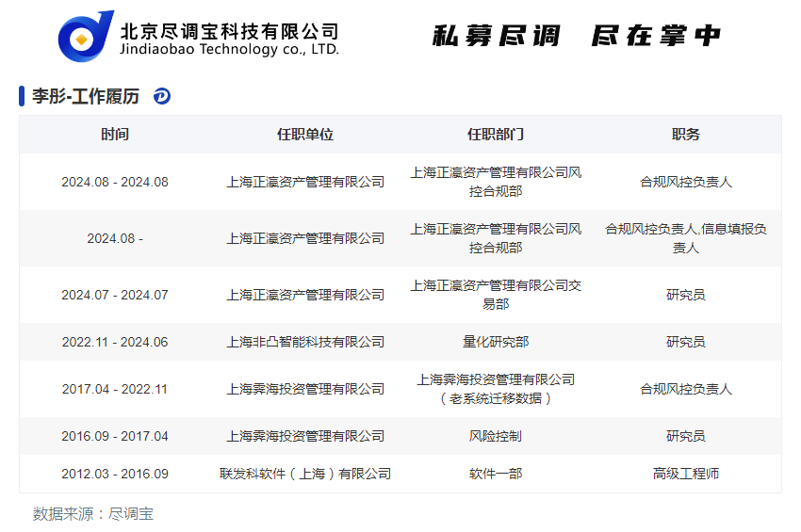Click the 软件一部 department cell
The height and width of the screenshot is (532, 801).
(x=496, y=474)
